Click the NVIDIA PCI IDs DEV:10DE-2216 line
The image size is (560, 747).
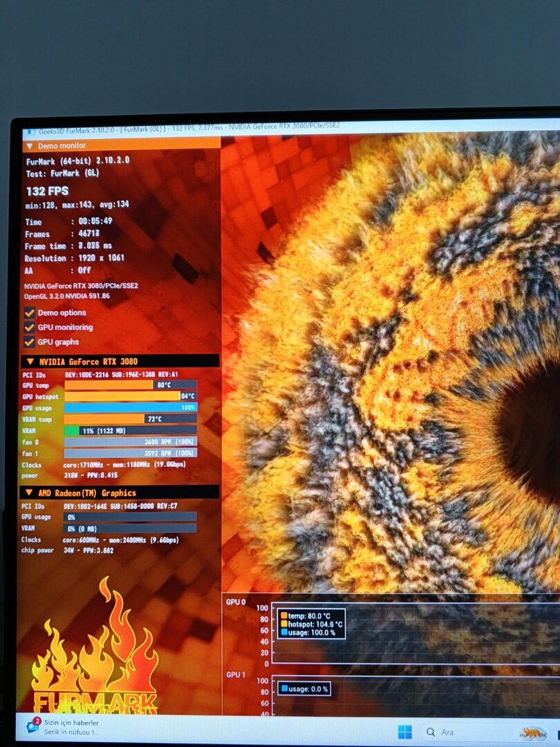coord(100,374)
